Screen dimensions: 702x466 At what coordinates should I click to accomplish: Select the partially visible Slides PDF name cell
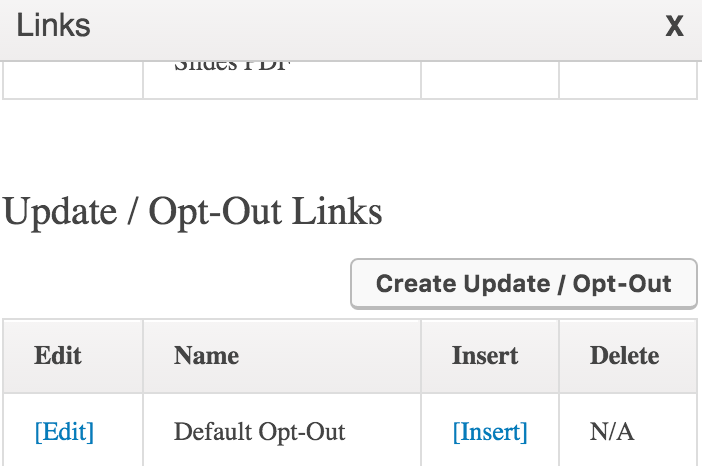[x=282, y=80]
